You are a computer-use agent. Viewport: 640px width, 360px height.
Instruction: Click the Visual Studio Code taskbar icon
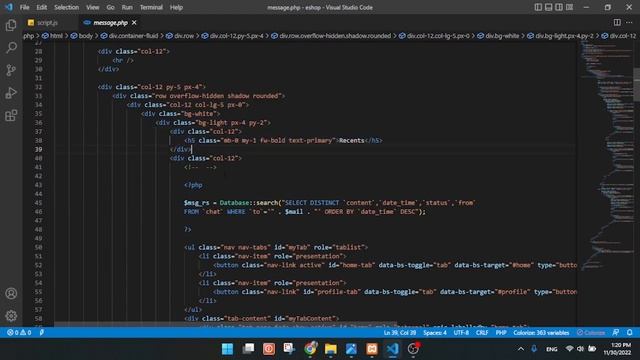click(x=393, y=349)
